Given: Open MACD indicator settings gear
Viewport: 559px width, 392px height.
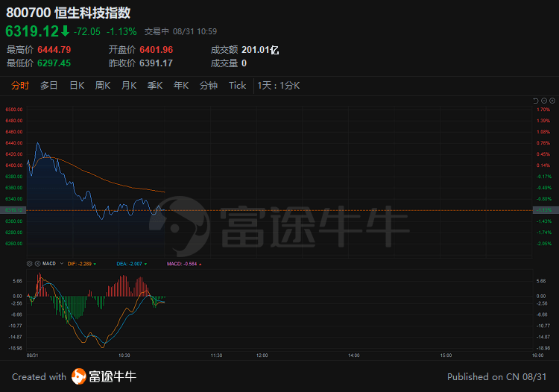Looking at the screenshot, I should [x=30, y=263].
